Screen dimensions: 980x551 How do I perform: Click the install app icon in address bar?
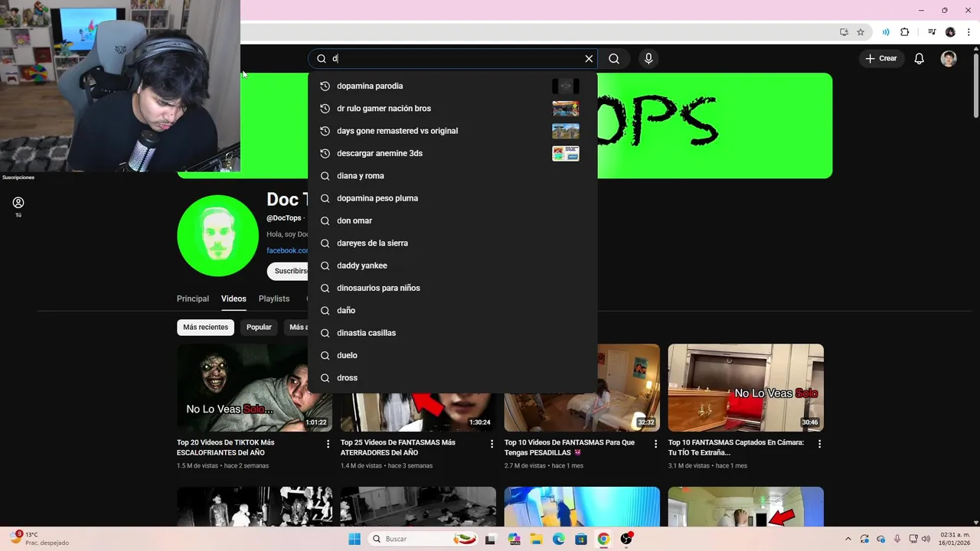click(844, 32)
